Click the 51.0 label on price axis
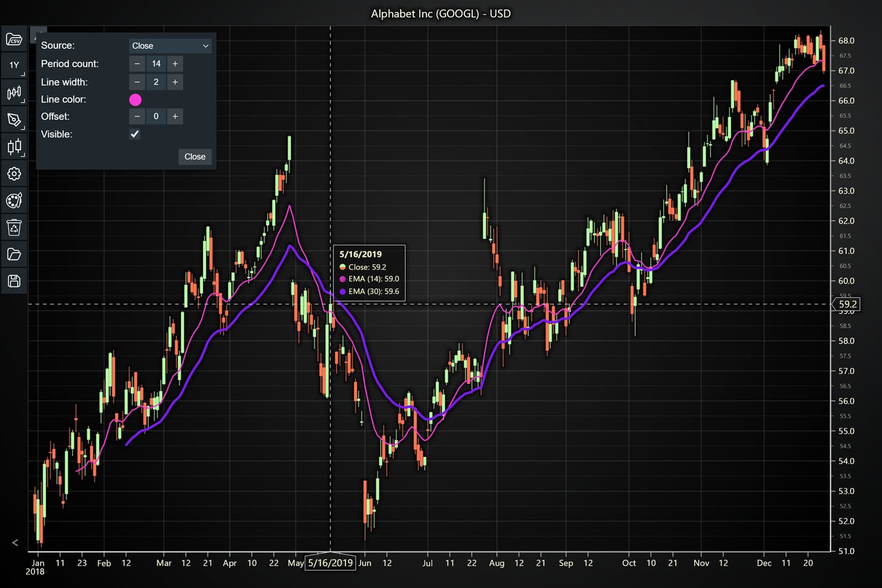Screen dimensions: 882x588 click(x=846, y=551)
